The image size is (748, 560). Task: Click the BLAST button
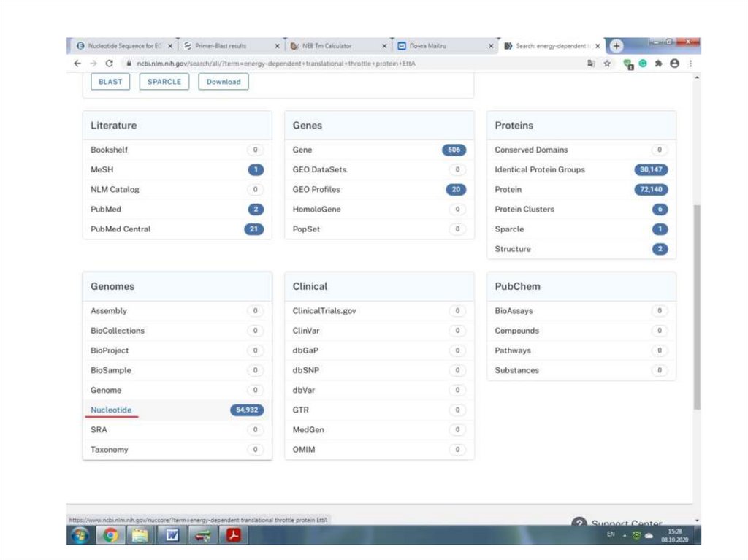pyautogui.click(x=110, y=82)
